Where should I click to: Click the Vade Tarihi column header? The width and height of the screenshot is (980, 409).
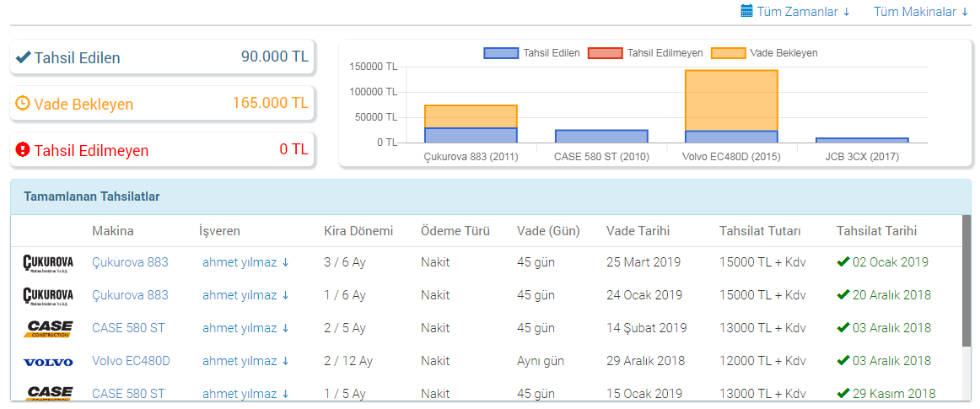(x=638, y=231)
